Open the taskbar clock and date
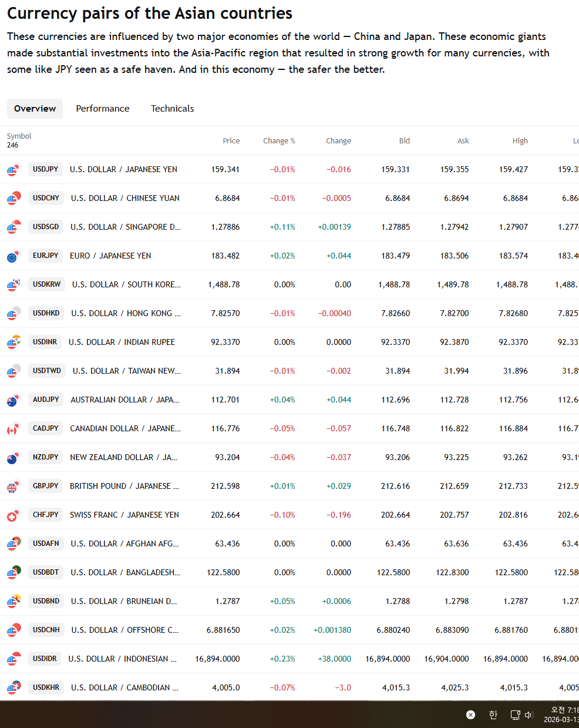579x728 pixels. [x=561, y=714]
